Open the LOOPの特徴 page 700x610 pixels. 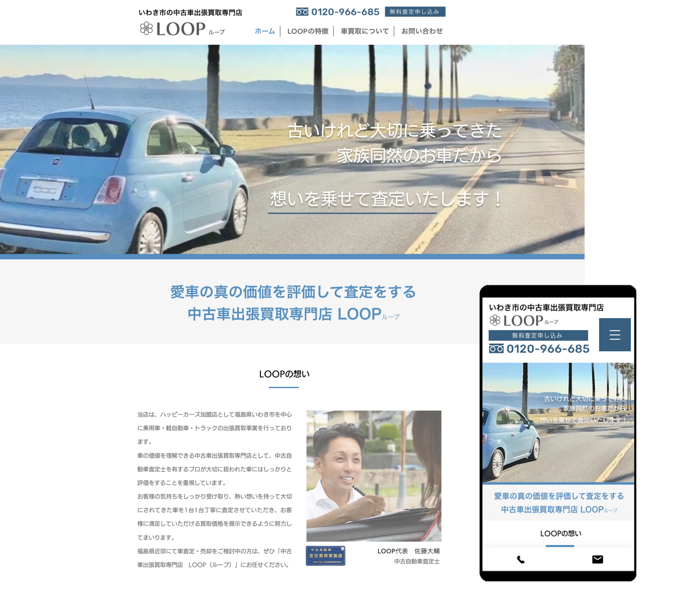coord(308,31)
